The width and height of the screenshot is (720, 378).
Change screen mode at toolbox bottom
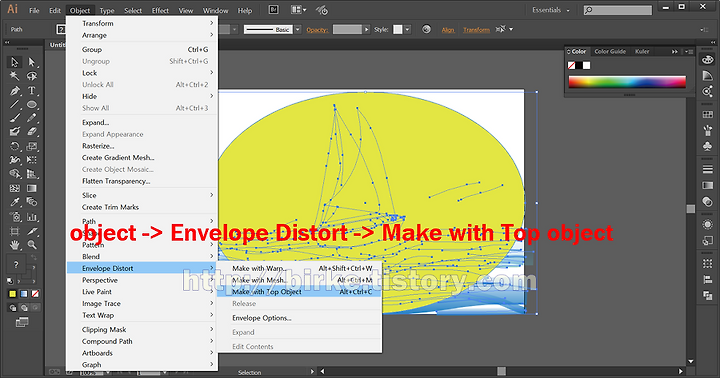(x=22, y=322)
